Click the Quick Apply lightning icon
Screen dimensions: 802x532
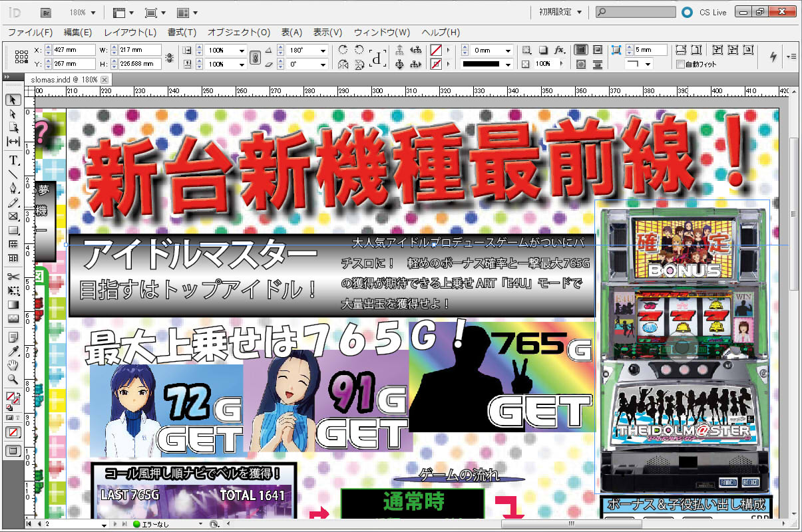pos(773,57)
